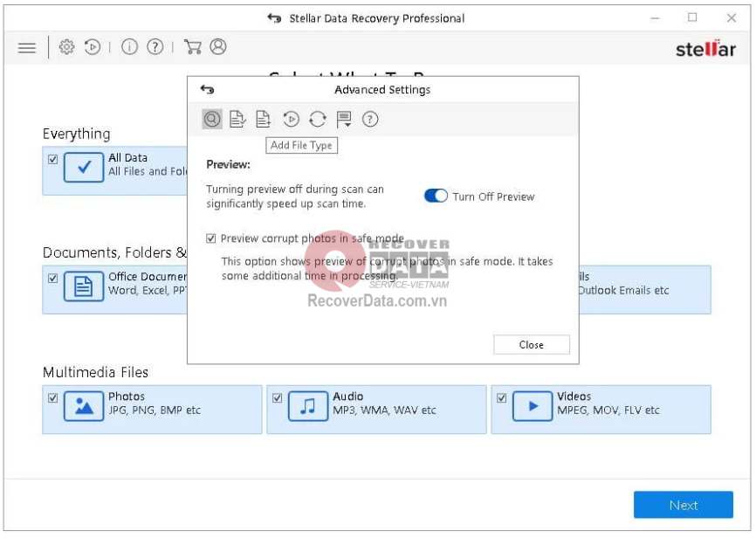Image resolution: width=756 pixels, height=538 pixels.
Task: Open the help icon in Advanced Settings
Action: tap(370, 119)
